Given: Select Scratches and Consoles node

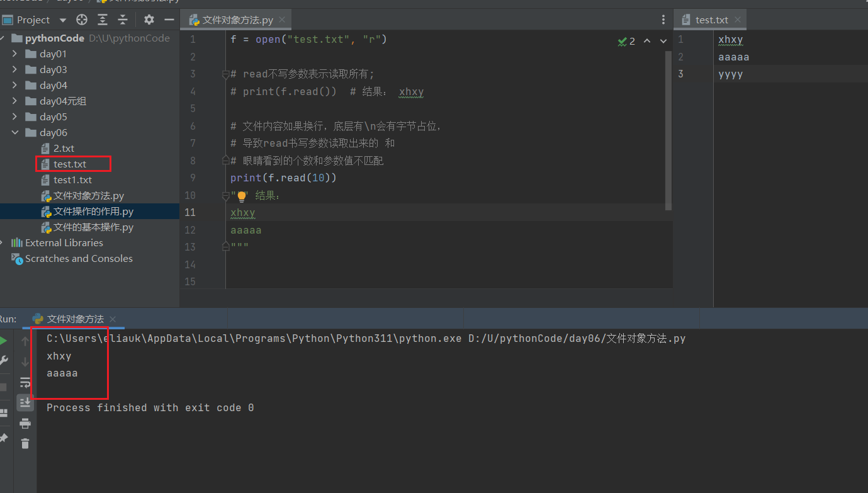Looking at the screenshot, I should tap(79, 258).
